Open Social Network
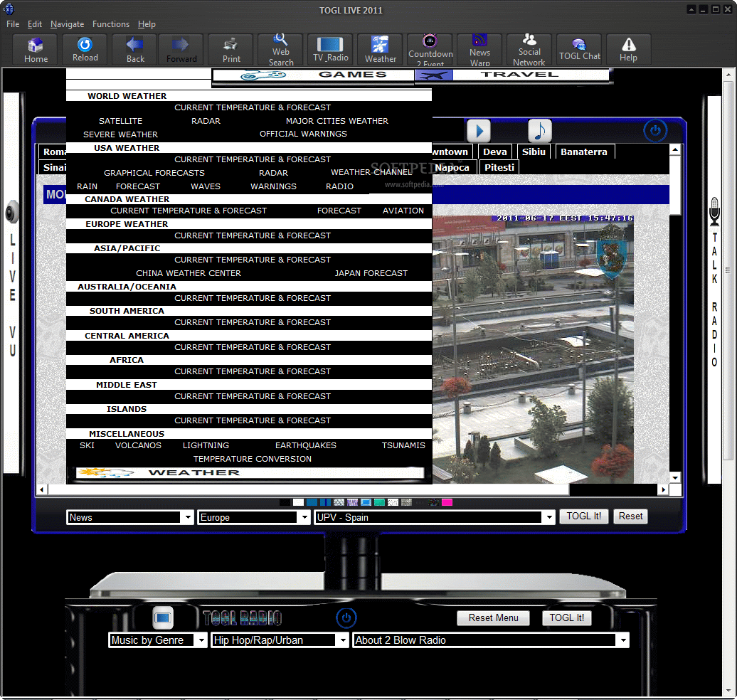 (x=529, y=50)
